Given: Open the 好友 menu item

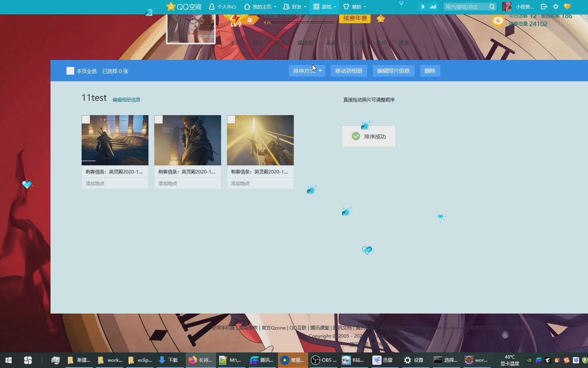Looking at the screenshot, I should (x=294, y=7).
